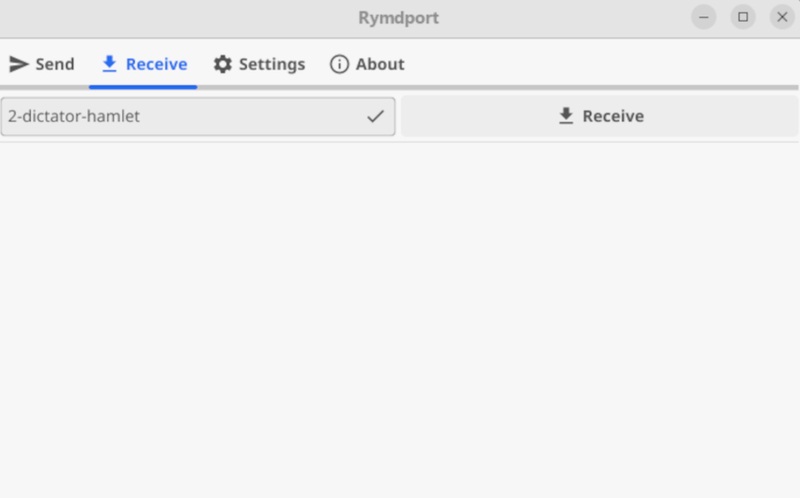Click blank tab bar space right of About

coord(600,64)
